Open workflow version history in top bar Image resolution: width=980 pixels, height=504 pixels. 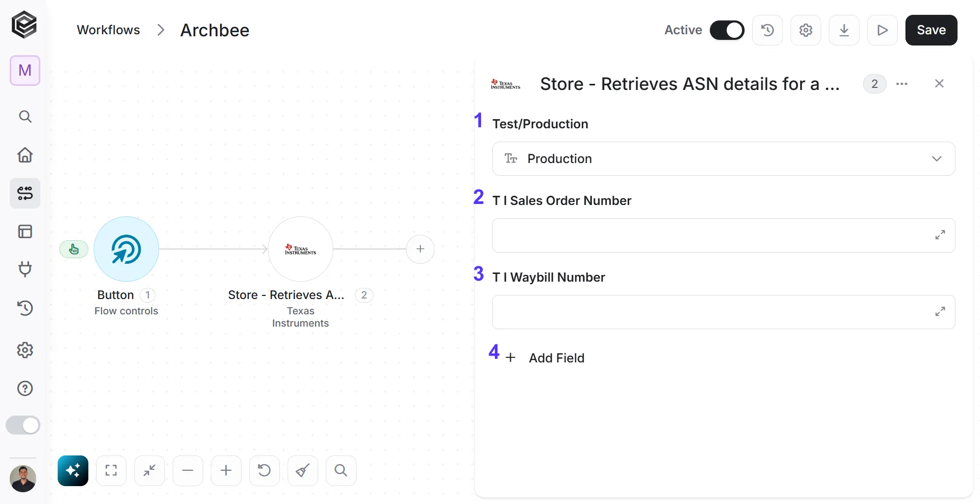click(x=768, y=30)
